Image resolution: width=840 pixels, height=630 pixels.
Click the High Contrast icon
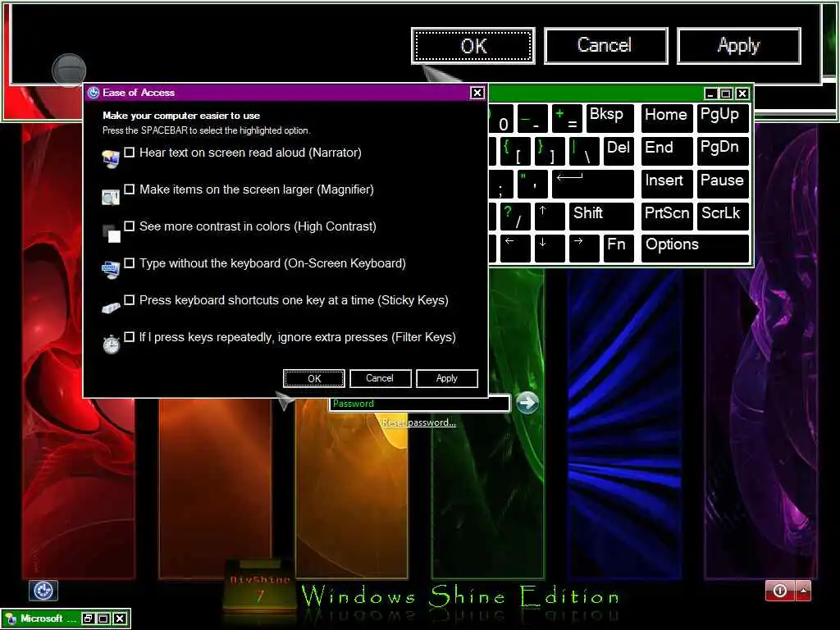[x=112, y=234]
